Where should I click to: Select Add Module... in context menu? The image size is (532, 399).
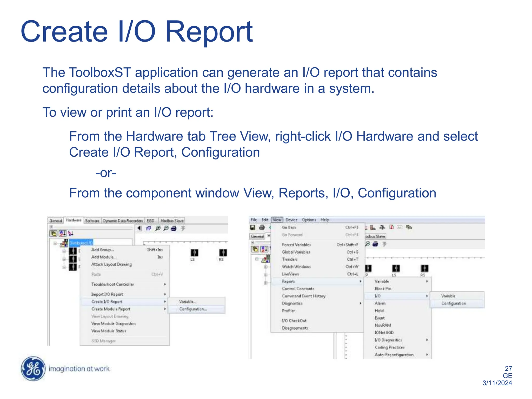click(104, 257)
